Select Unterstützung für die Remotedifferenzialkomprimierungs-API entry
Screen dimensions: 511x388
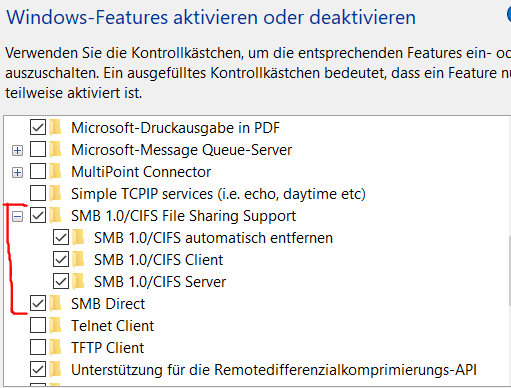274,370
